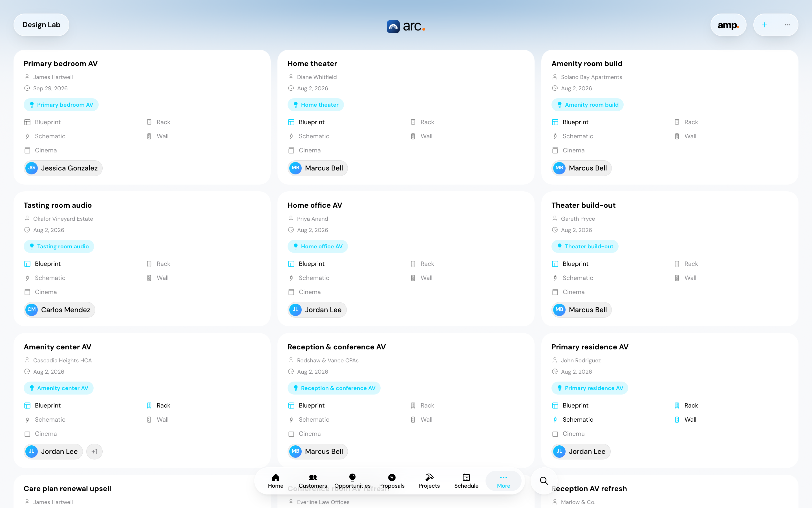812x508 pixels.
Task: Open Wall in Amenity room build card
Action: pyautogui.click(x=685, y=136)
